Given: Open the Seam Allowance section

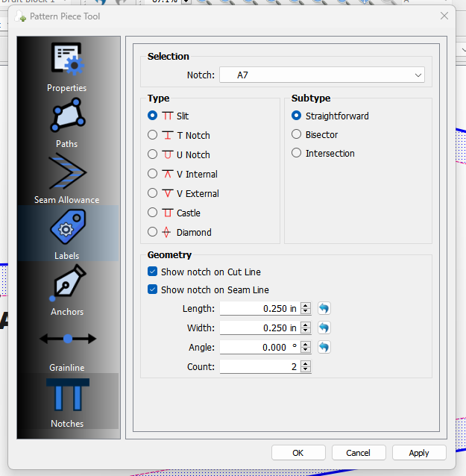Looking at the screenshot, I should (67, 178).
